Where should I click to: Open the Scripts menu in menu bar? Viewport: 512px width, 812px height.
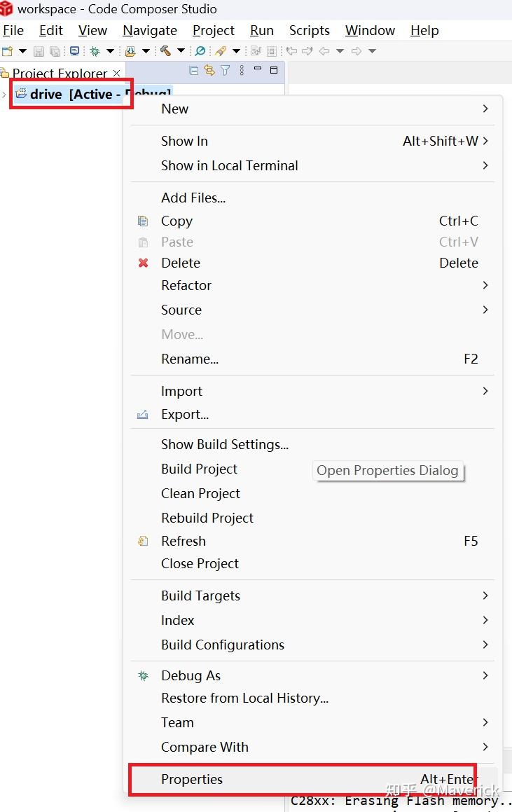click(309, 30)
